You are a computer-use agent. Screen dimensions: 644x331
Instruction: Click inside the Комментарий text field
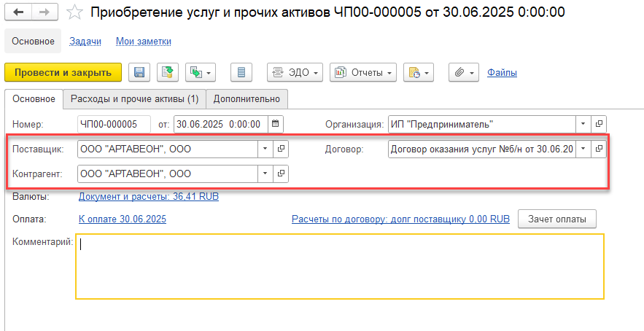pos(339,266)
